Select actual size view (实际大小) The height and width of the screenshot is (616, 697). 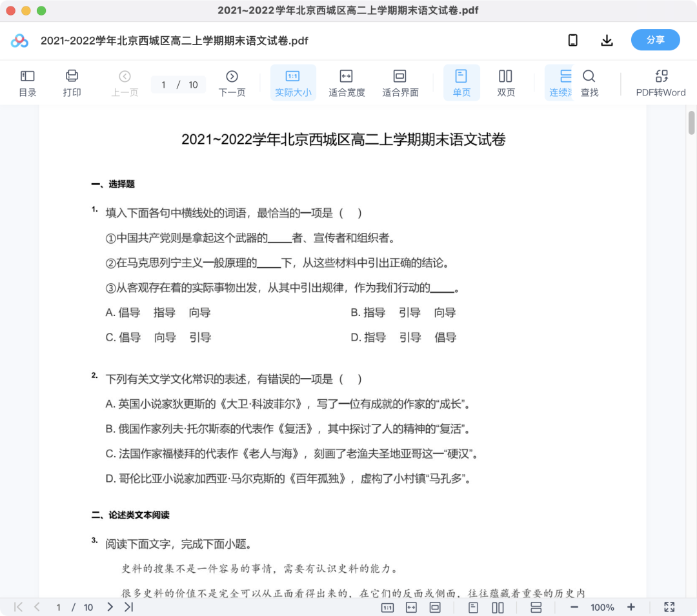tap(293, 83)
